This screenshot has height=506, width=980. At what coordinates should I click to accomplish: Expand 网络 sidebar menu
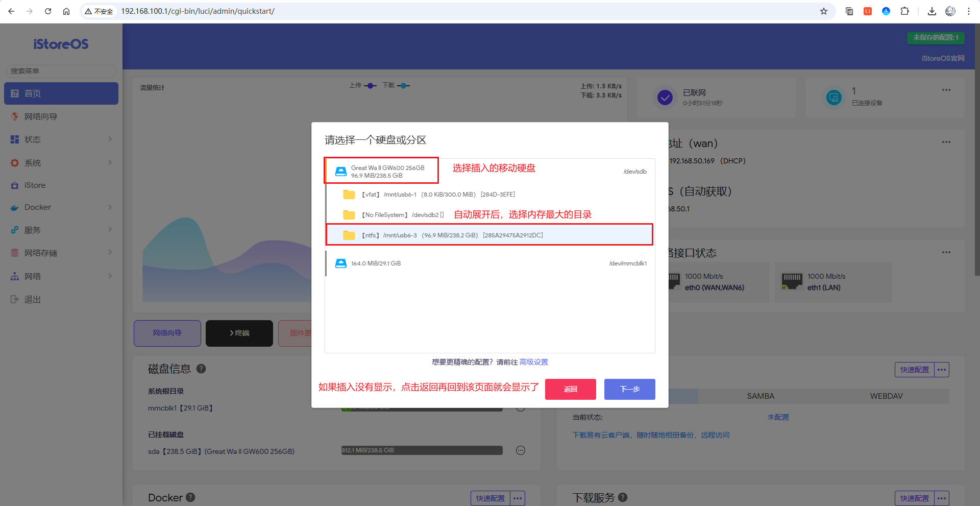pyautogui.click(x=61, y=276)
